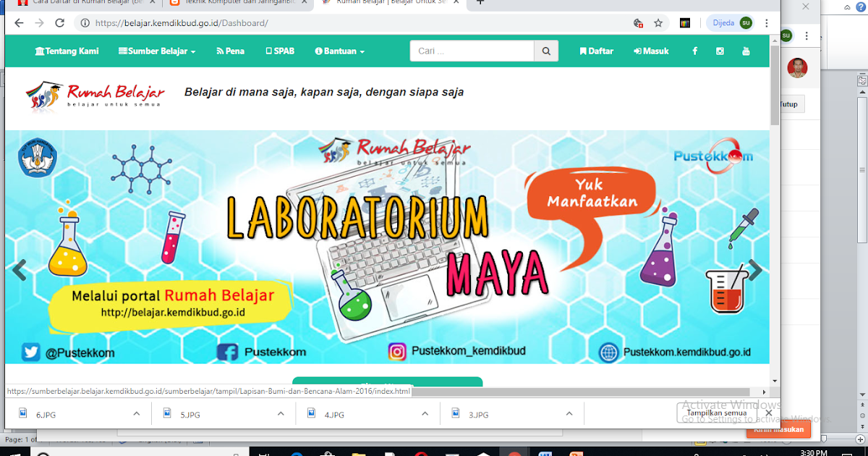Open the SPAB menu item

(x=280, y=51)
